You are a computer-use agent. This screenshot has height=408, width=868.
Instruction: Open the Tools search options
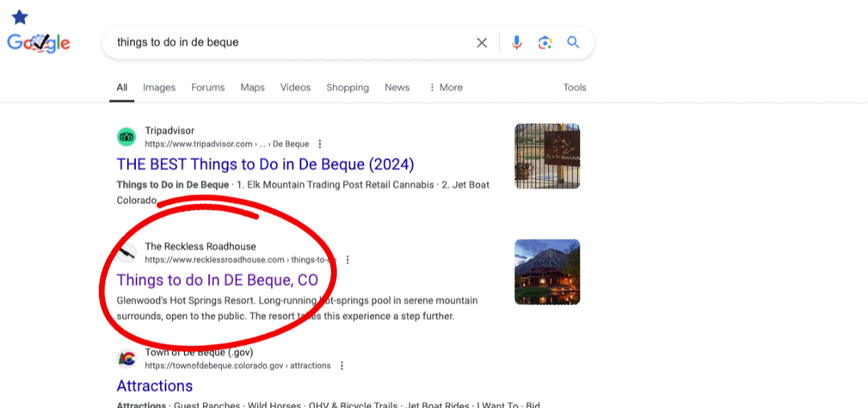point(575,88)
